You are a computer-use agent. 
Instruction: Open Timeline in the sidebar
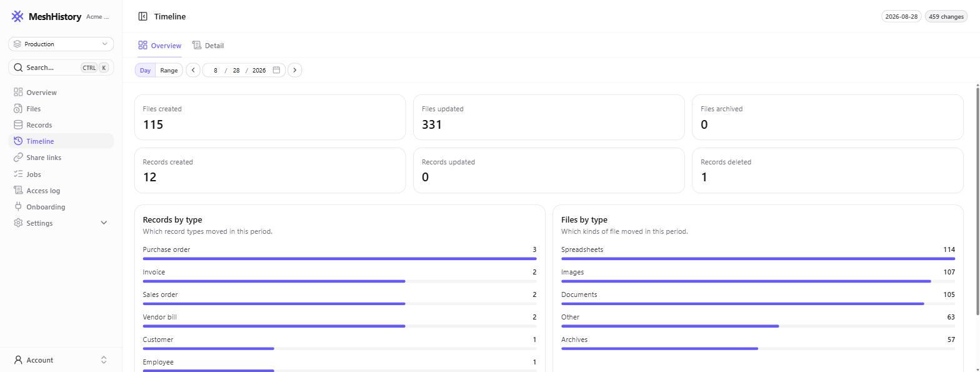tap(61, 141)
